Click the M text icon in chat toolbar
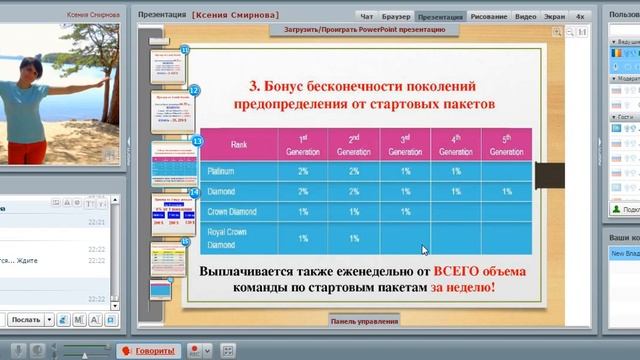The image size is (640, 360). point(79,320)
